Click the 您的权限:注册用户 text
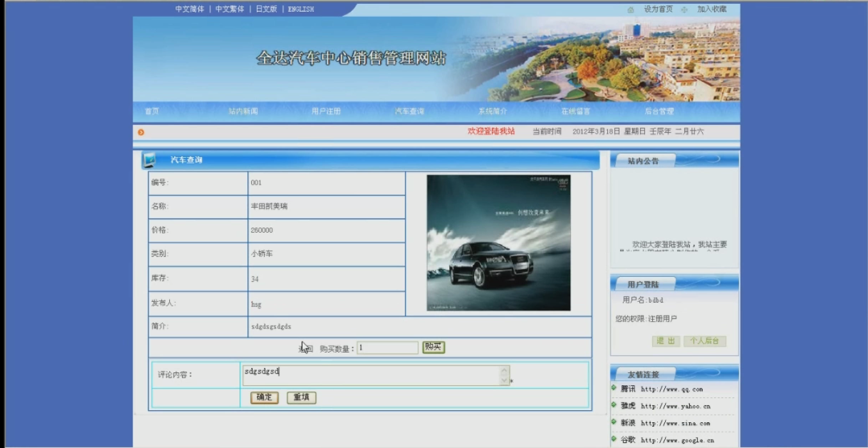The width and height of the screenshot is (868, 448). coord(646,319)
